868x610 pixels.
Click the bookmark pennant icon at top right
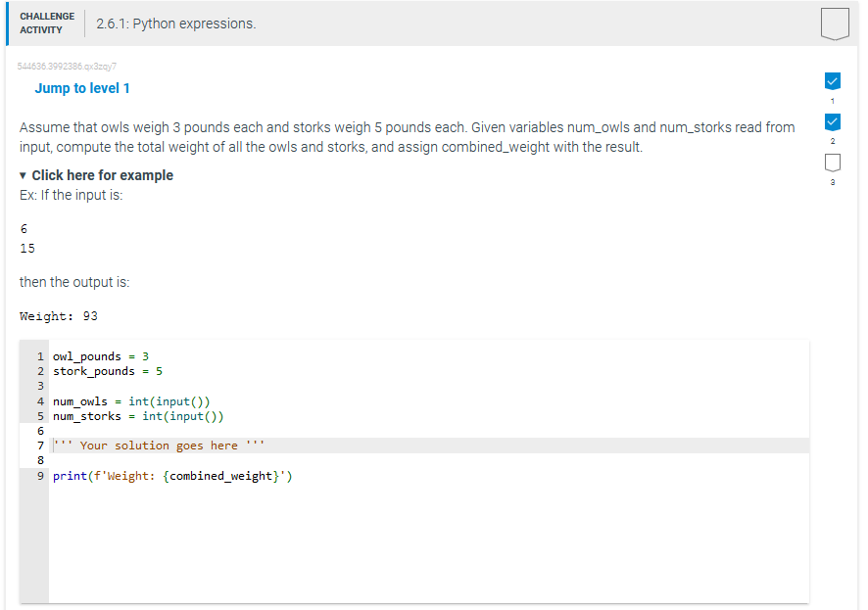click(834, 23)
